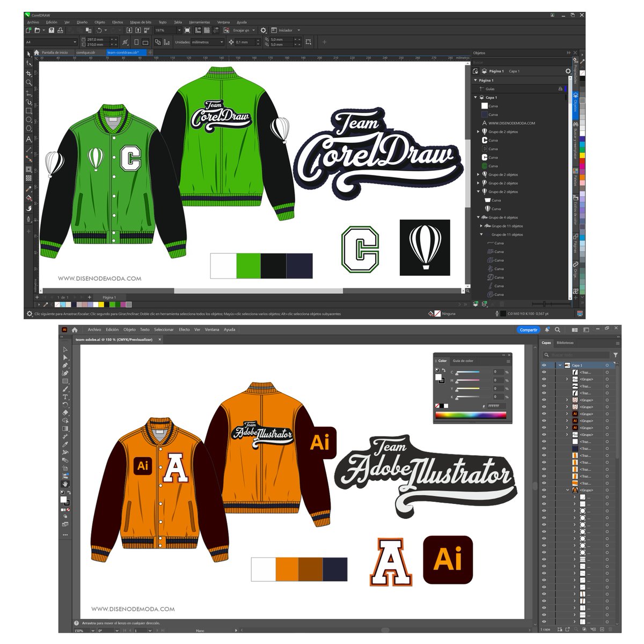The width and height of the screenshot is (644, 644).
Task: Toggle visibility of the topmost Trazado layer
Action: (x=544, y=372)
